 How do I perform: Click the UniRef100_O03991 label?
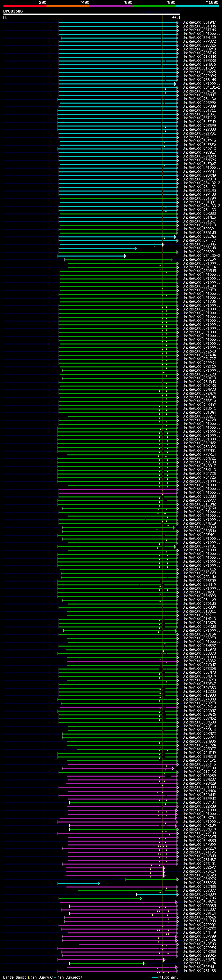(199, 252)
